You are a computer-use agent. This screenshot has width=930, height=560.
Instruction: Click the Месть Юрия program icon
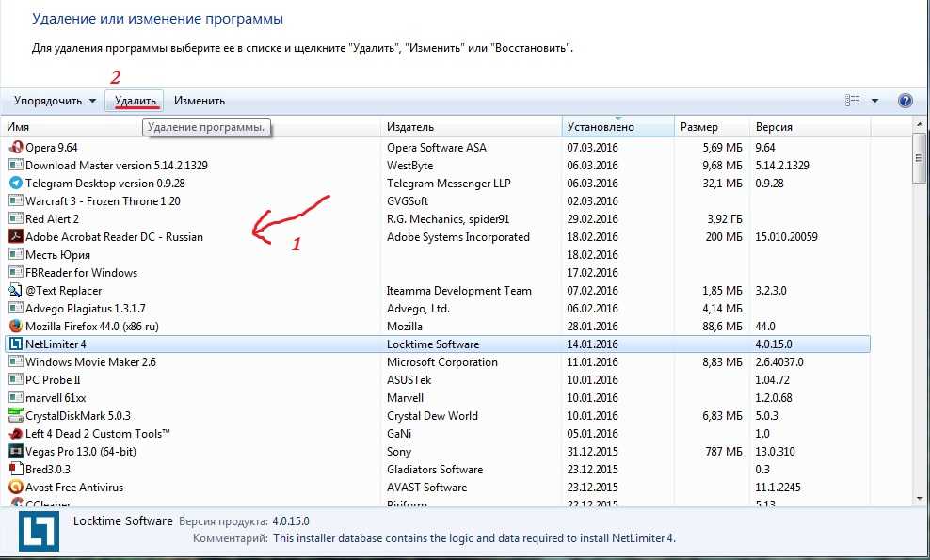15,254
